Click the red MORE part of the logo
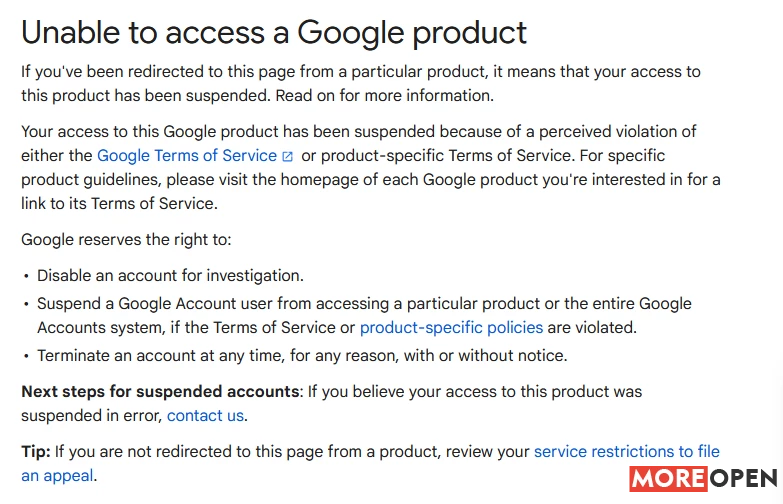 (668, 479)
